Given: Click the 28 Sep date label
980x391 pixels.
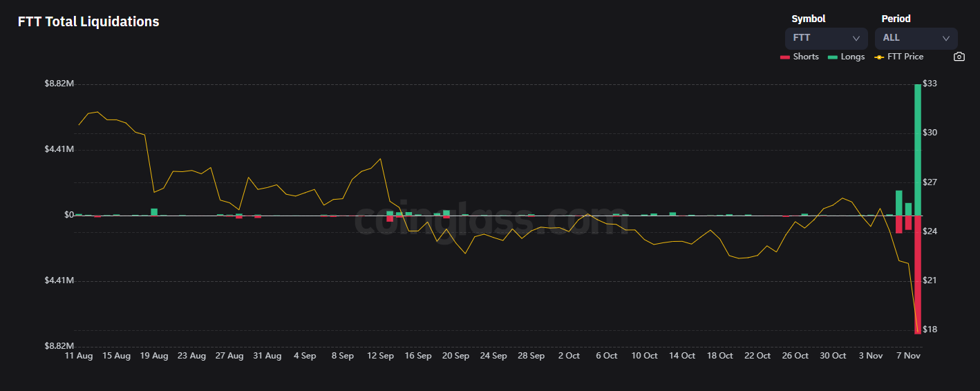Looking at the screenshot, I should [x=531, y=356].
